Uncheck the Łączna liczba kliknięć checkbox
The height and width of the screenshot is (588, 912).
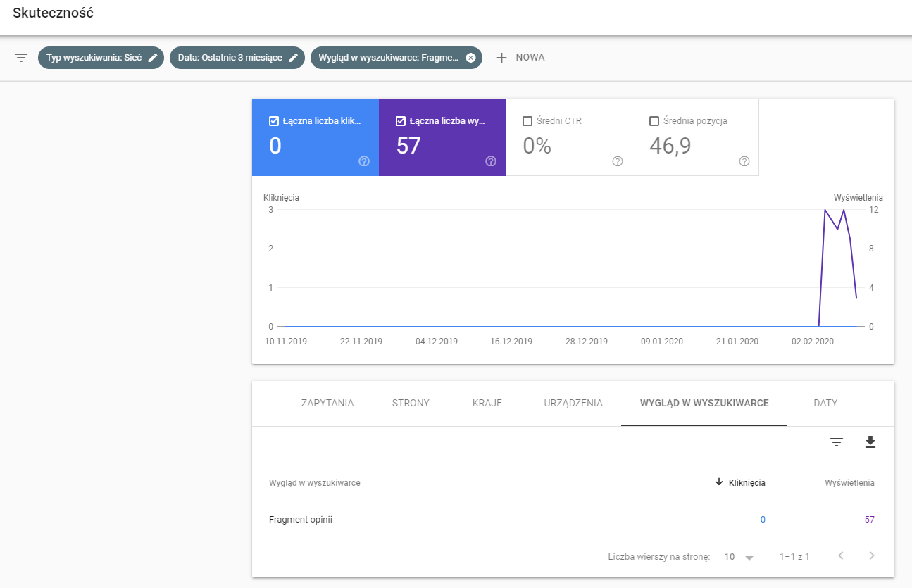tap(274, 121)
